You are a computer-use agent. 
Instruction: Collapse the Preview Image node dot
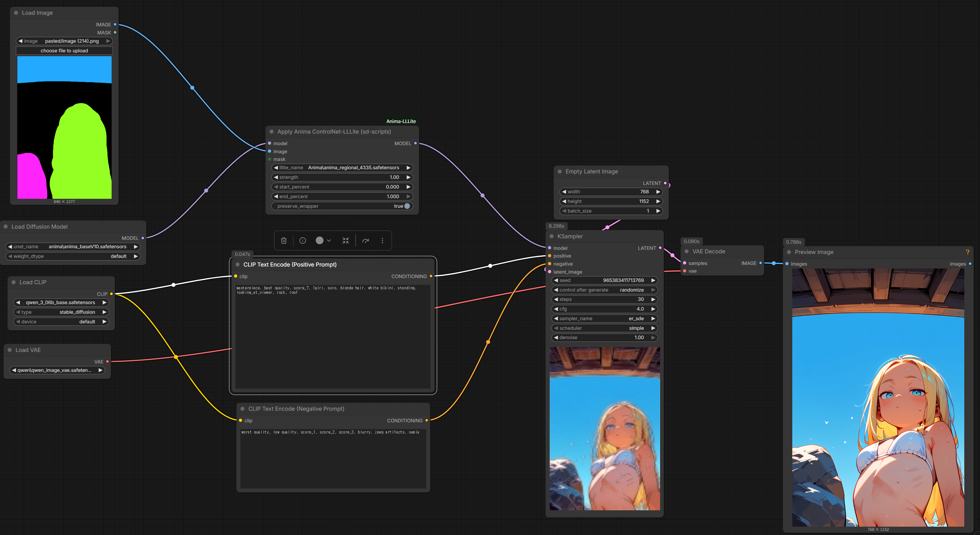(789, 252)
